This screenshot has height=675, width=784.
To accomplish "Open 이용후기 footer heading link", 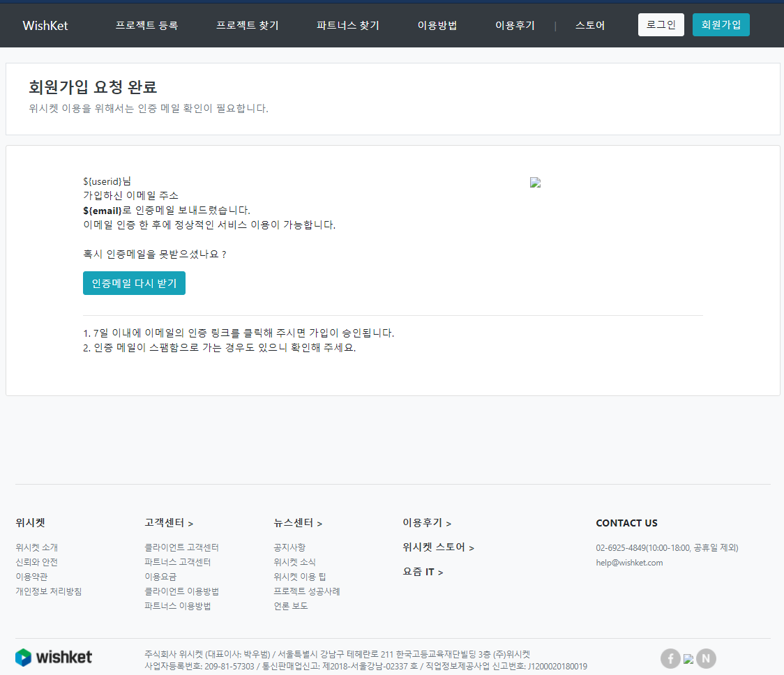I will (426, 523).
